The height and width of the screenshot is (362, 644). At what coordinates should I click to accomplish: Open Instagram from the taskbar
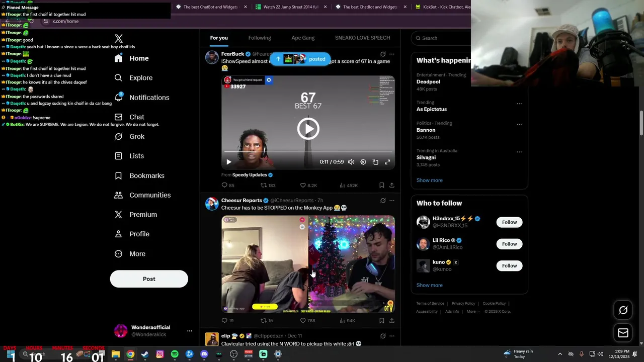tap(160, 354)
